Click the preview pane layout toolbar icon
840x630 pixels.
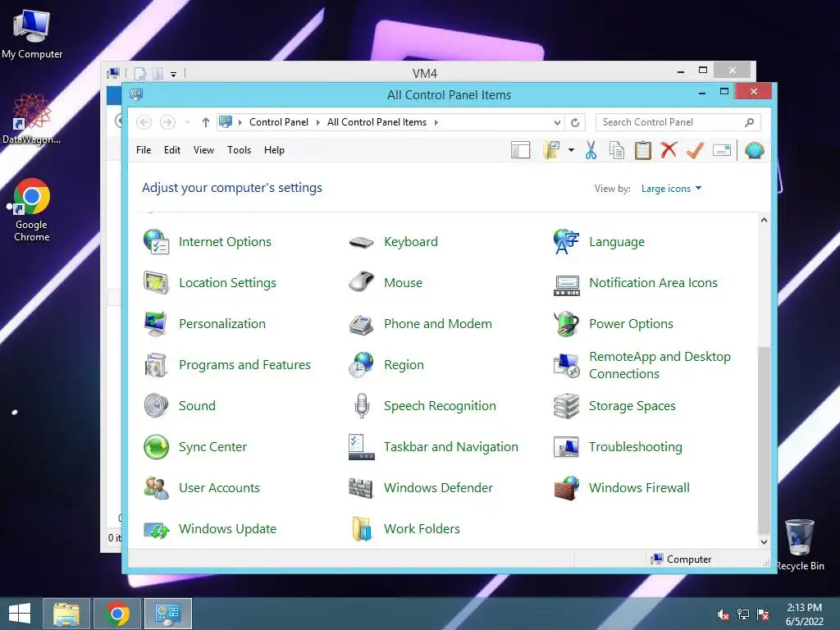coord(520,151)
